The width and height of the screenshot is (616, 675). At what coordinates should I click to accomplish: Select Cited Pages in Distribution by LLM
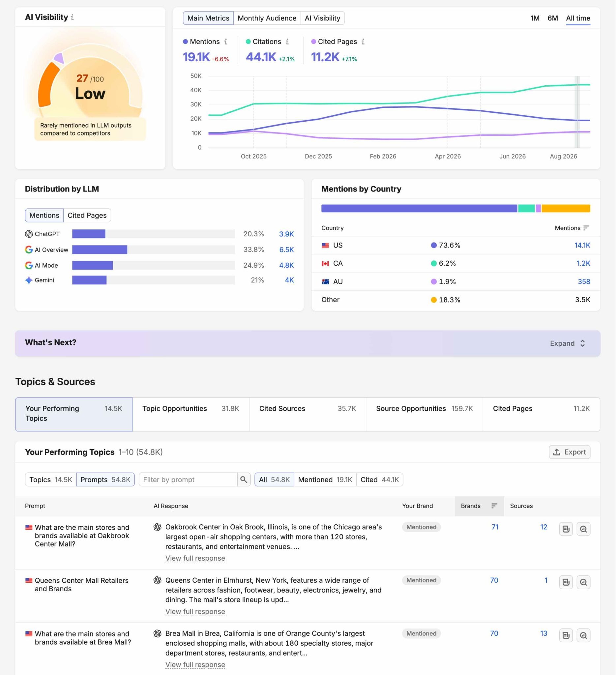87,215
